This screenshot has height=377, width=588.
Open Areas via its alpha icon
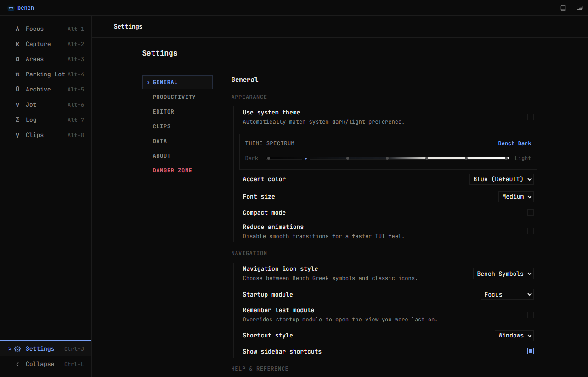click(17, 59)
